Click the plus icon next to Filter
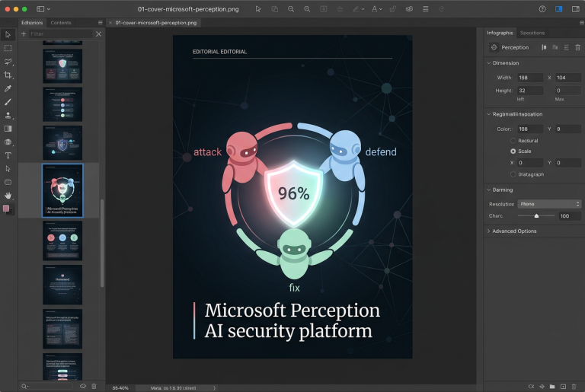 [x=24, y=34]
